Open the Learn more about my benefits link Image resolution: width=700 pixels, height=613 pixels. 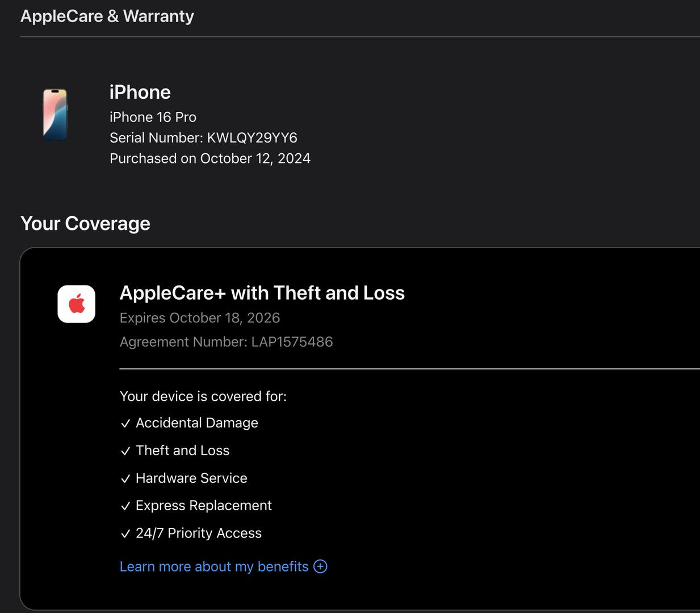pos(214,566)
